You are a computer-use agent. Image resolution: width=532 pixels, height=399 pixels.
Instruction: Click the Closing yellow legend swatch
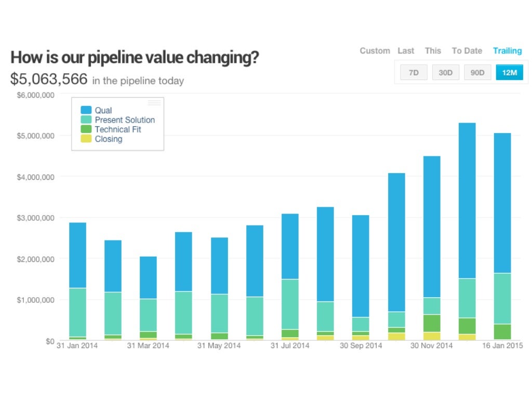coord(86,139)
